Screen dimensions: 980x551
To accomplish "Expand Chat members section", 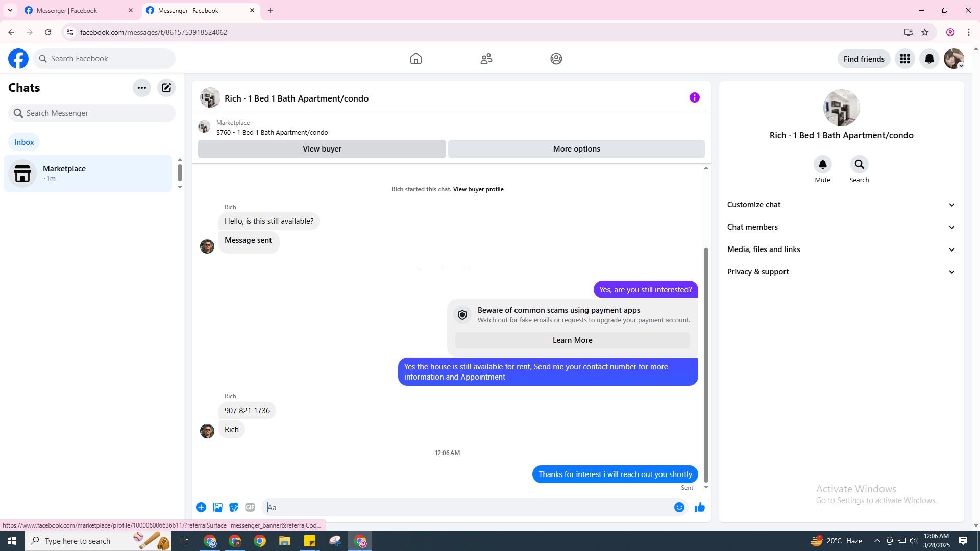I will tap(842, 227).
